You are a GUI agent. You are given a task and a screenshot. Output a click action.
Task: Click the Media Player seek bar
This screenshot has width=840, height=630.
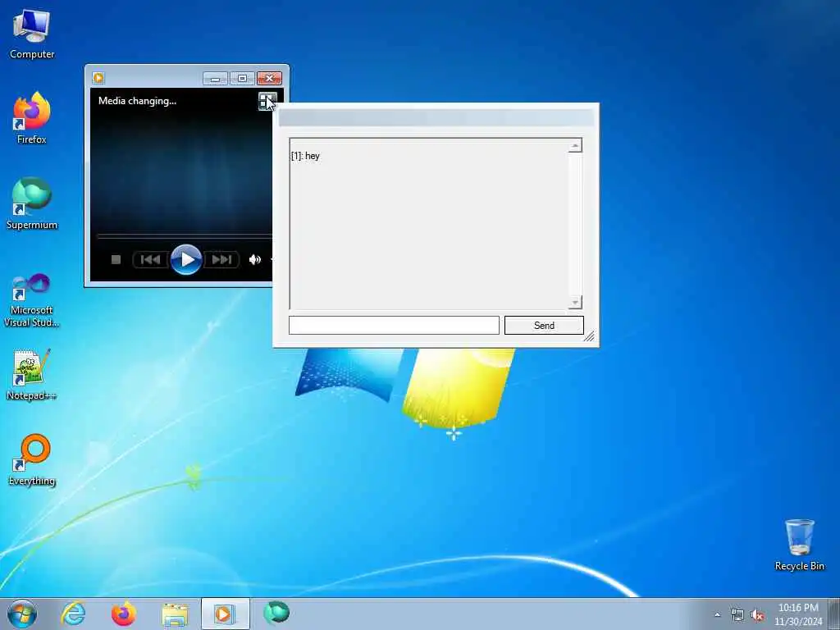point(185,235)
